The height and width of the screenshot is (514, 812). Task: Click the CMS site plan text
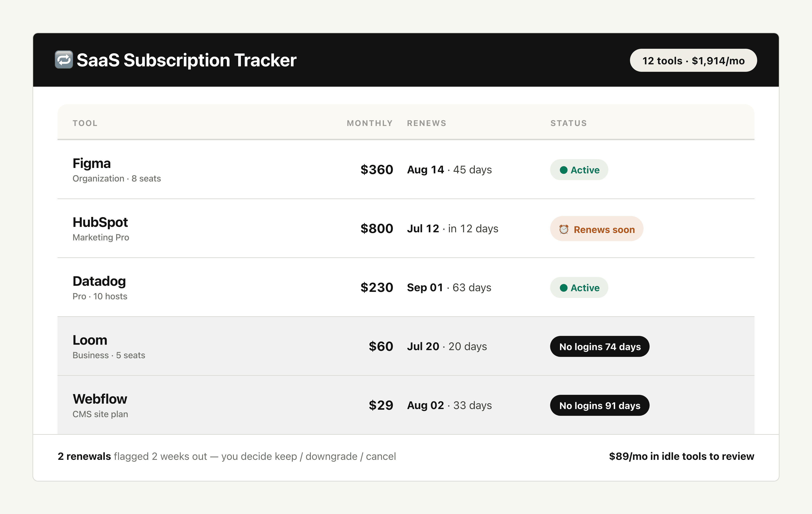[x=100, y=414]
